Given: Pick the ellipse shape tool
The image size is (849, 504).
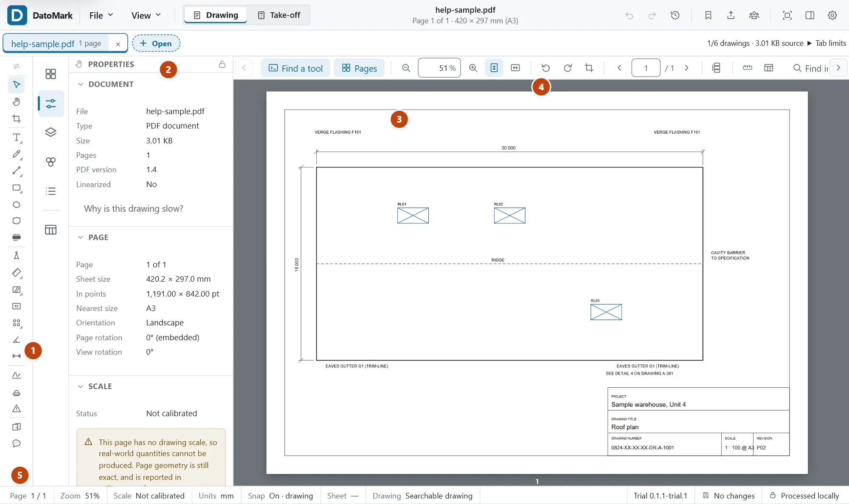Looking at the screenshot, I should 17,204.
